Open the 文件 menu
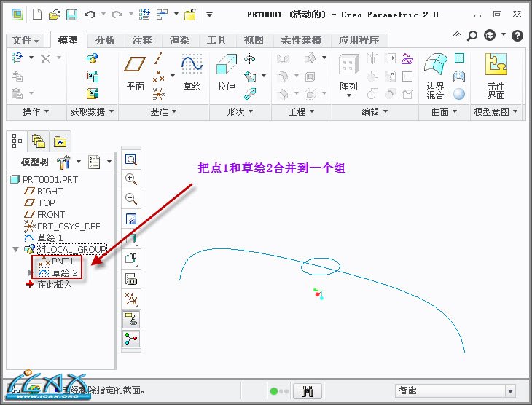This screenshot has width=532, height=405. point(26,40)
